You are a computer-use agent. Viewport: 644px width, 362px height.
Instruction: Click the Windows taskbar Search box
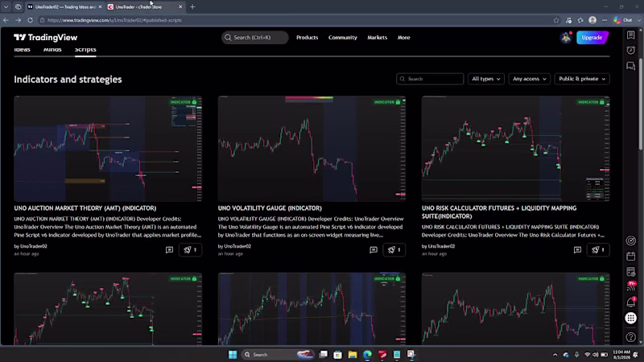(277, 355)
